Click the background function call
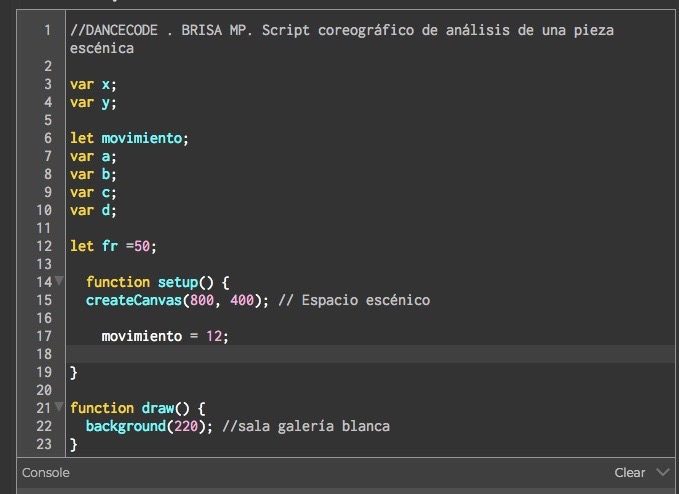The width and height of the screenshot is (679, 494). (126, 426)
